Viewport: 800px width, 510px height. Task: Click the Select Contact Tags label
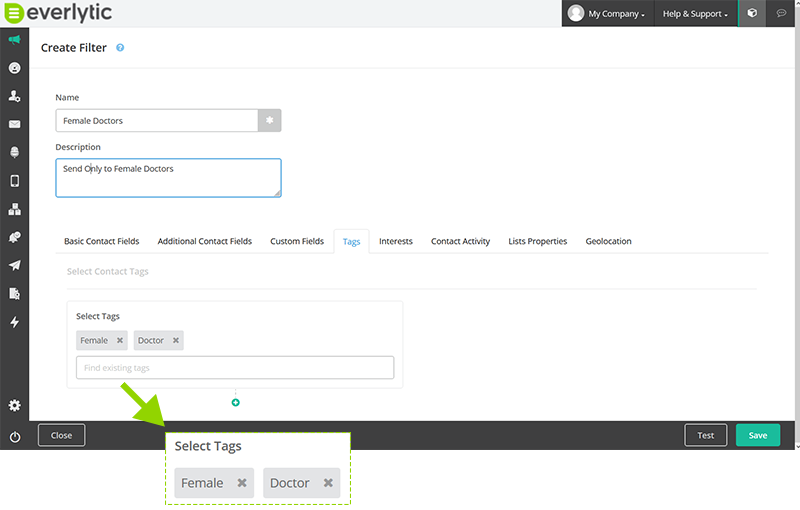click(x=108, y=271)
